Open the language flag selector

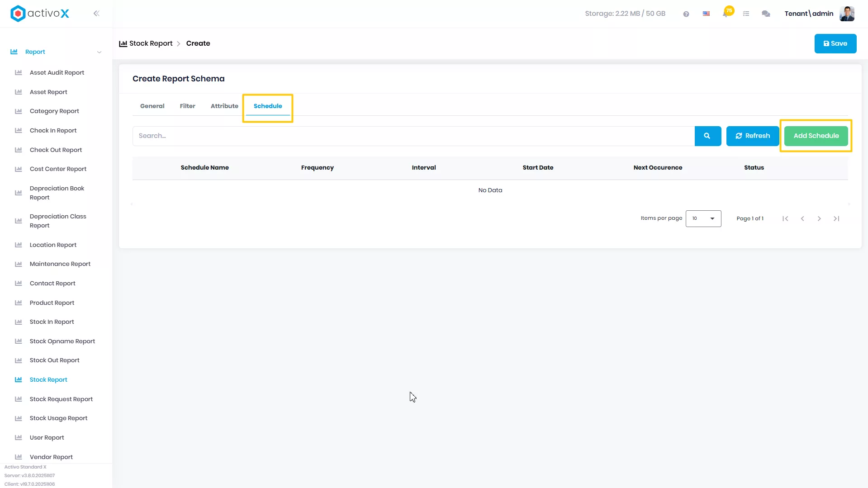[x=706, y=14]
